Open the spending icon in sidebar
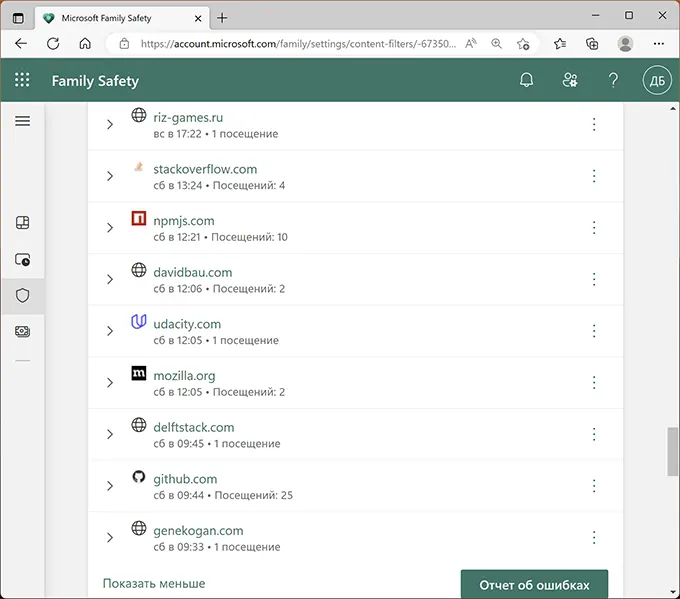Screen dimensions: 680x599 point(23,331)
